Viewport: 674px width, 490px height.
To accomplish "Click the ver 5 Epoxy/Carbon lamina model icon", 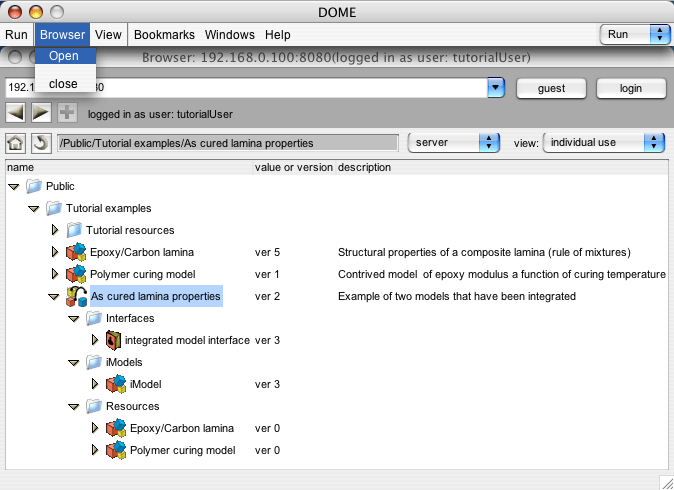I will [x=76, y=252].
